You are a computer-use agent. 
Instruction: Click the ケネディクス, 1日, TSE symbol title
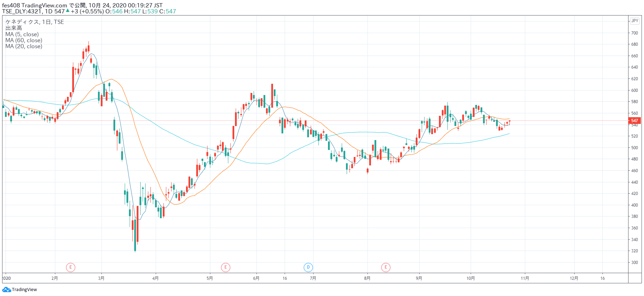35,22
